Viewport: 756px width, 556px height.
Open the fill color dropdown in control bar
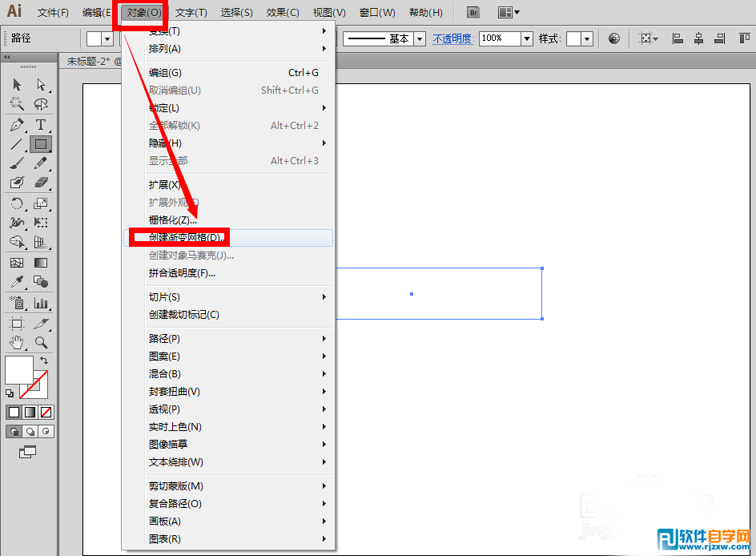coord(107,38)
